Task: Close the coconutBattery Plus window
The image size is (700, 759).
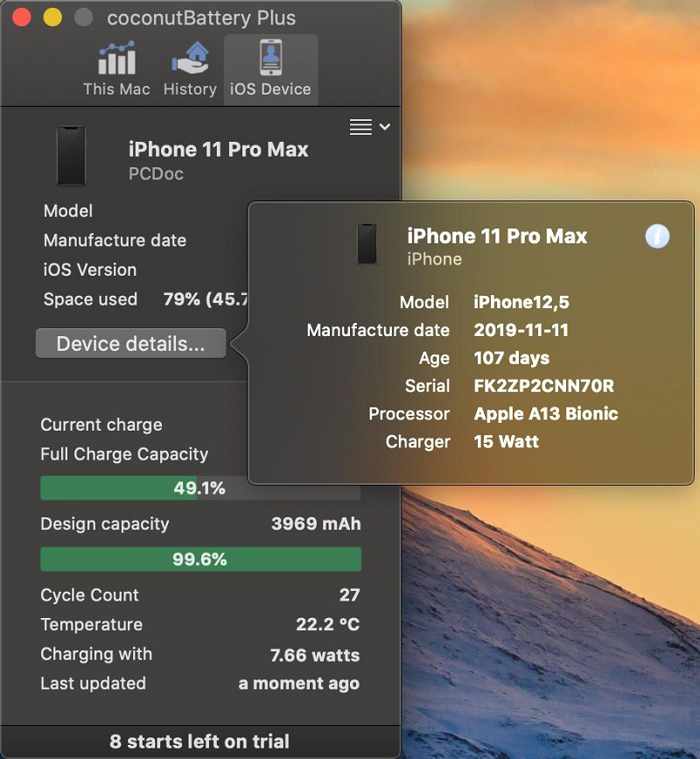Action: 22,18
